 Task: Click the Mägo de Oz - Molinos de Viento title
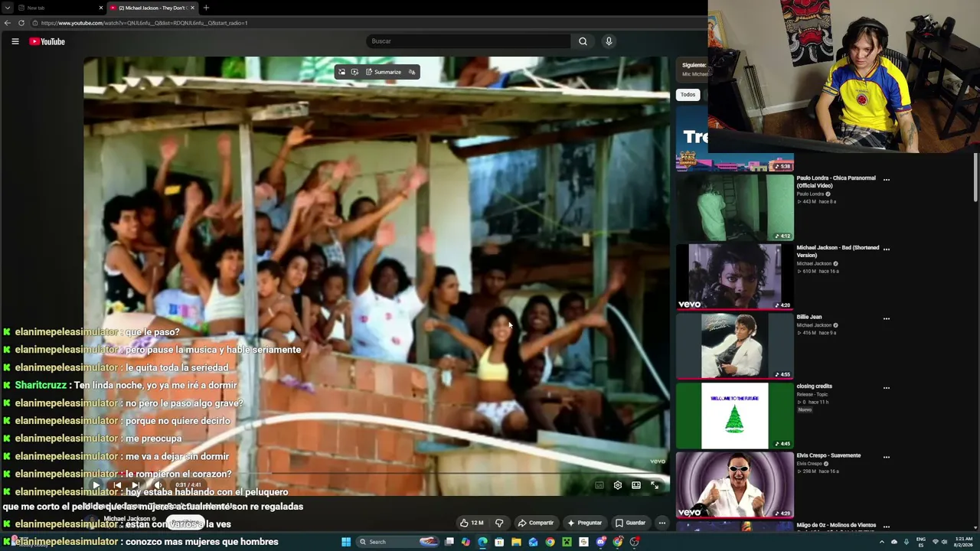[836, 525]
